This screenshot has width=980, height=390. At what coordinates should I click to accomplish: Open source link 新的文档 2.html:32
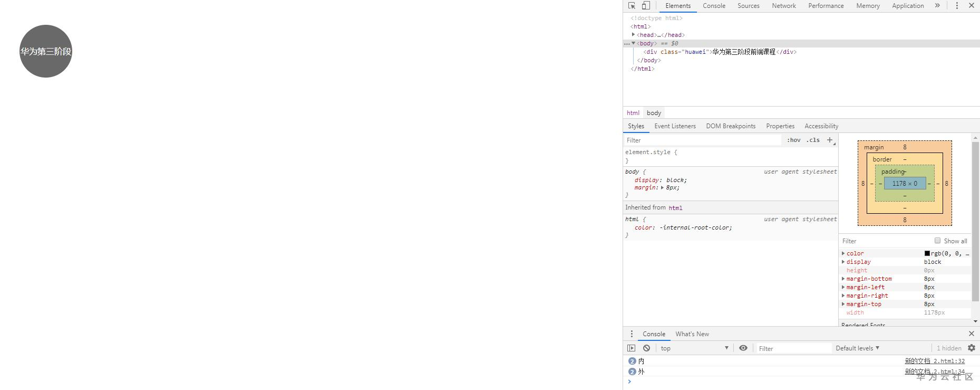tap(935, 361)
